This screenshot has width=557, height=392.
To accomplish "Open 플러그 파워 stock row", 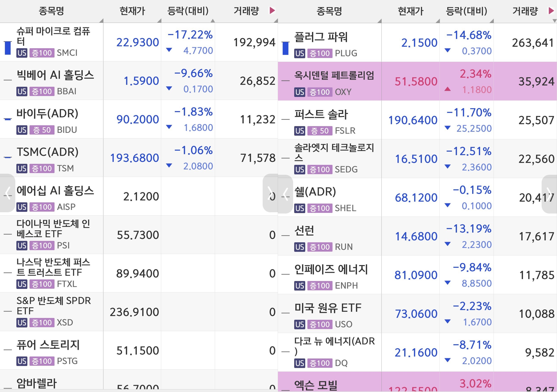I will pos(417,42).
